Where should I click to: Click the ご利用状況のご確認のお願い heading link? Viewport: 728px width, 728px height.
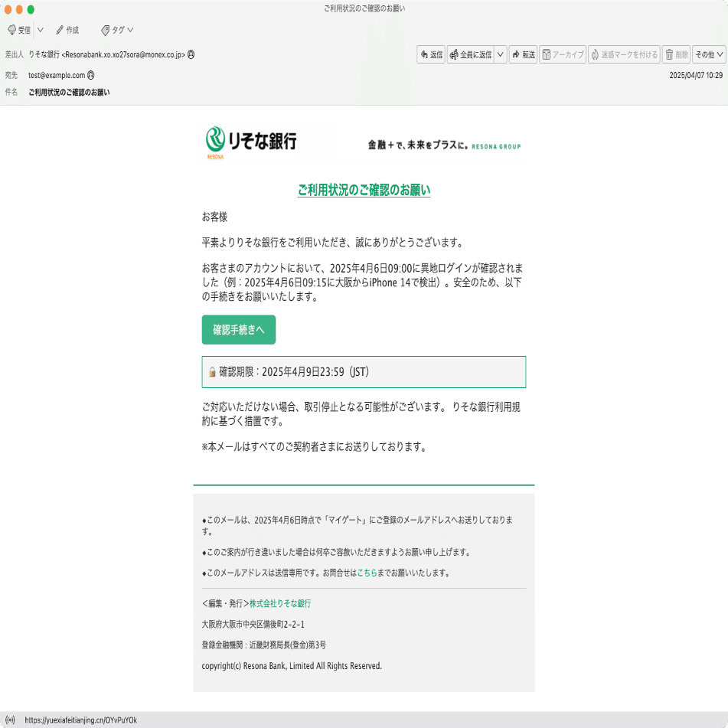(364, 190)
